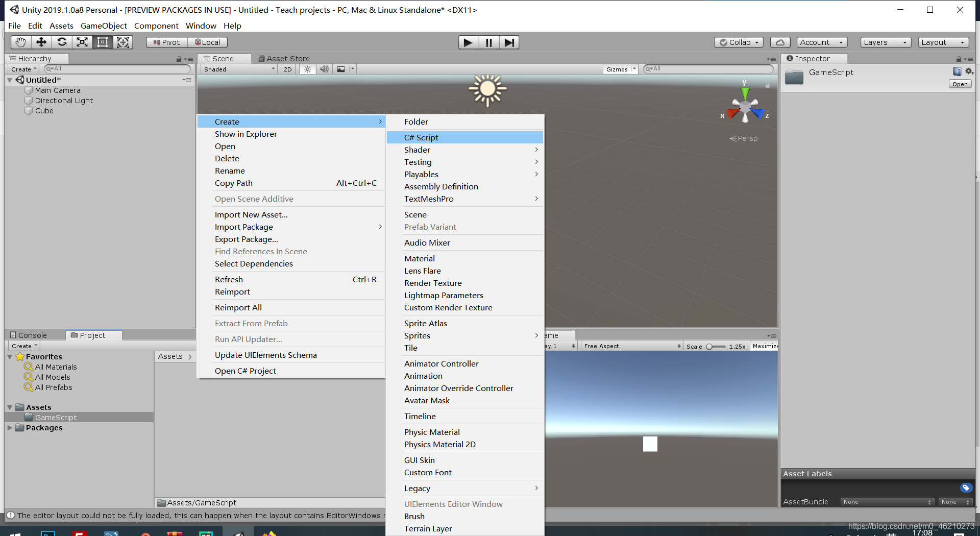Collapse the Favorites group
The width and height of the screenshot is (980, 536).
pos(10,357)
